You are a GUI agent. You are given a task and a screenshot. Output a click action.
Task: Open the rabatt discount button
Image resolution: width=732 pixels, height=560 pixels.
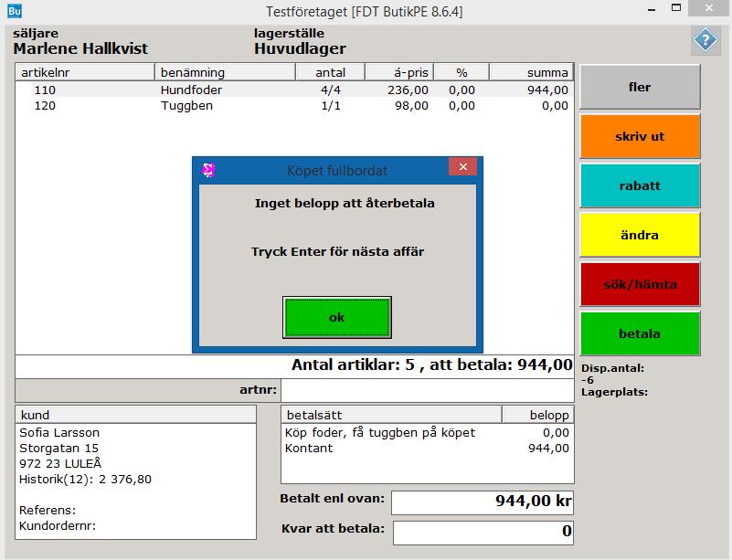(640, 185)
